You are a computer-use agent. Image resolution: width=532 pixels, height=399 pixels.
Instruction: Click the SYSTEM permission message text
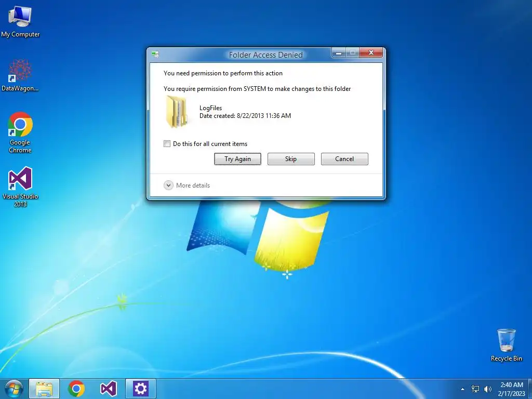click(x=257, y=89)
